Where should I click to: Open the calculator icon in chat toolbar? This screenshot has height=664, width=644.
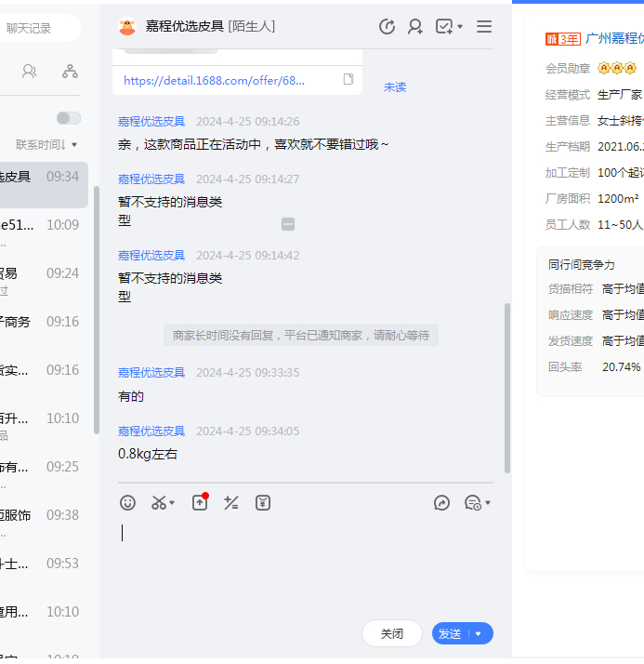[x=231, y=502]
